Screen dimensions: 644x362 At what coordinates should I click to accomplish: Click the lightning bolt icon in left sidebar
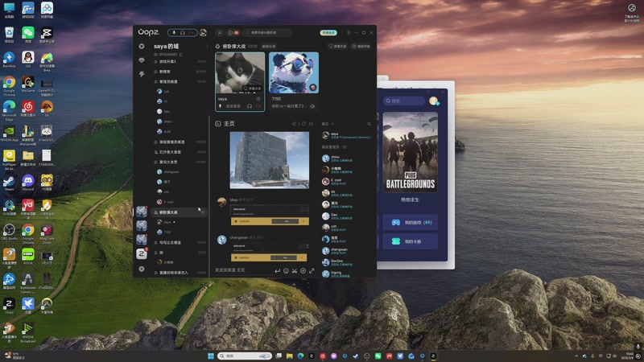[142, 74]
